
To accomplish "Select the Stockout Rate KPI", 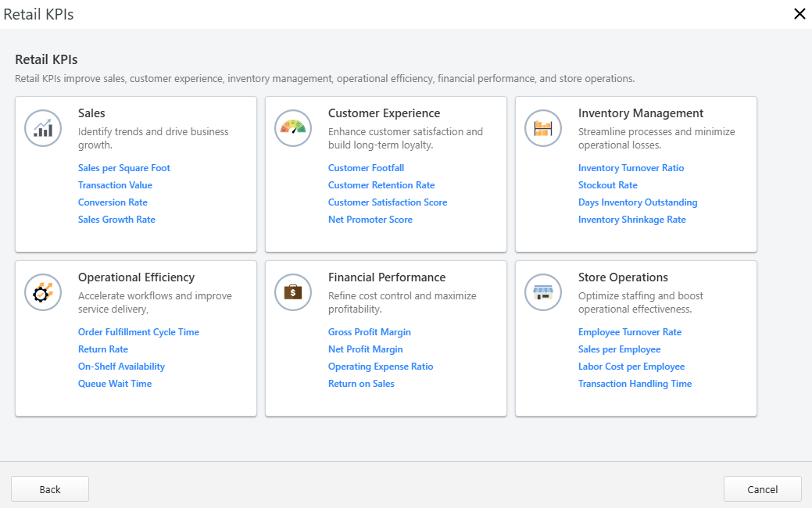I will [608, 184].
